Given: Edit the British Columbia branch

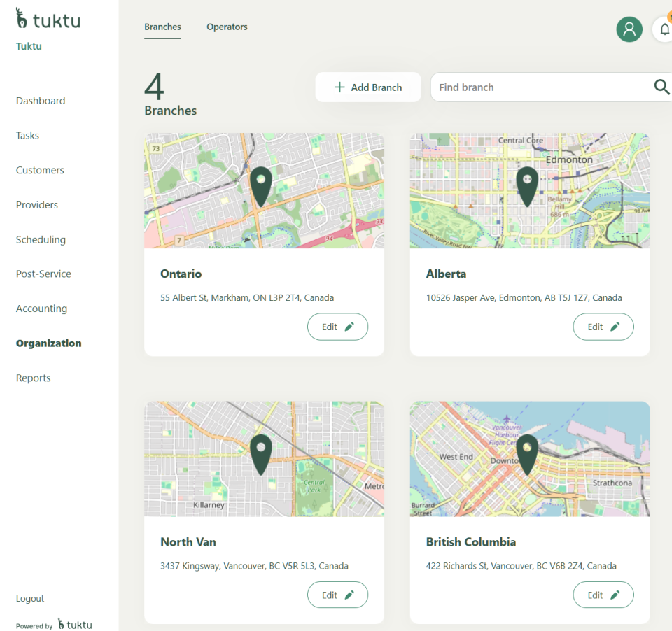Looking at the screenshot, I should [603, 595].
